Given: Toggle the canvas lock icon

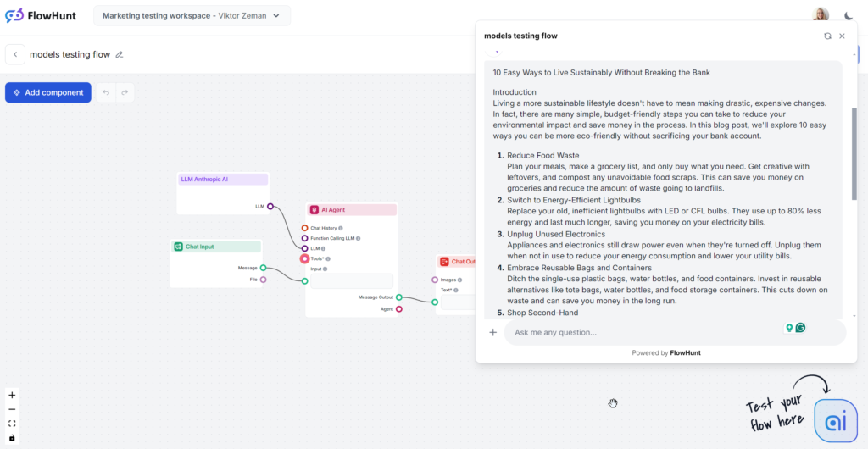Looking at the screenshot, I should (12, 437).
